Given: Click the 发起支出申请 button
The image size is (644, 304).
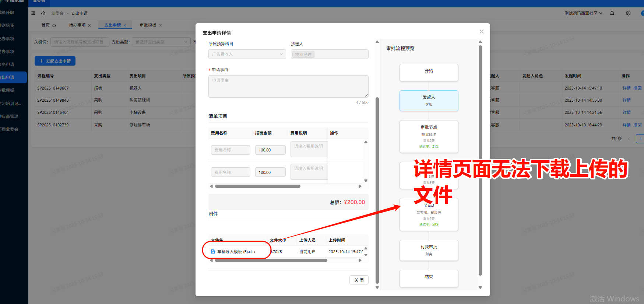Looking at the screenshot, I should (55, 61).
